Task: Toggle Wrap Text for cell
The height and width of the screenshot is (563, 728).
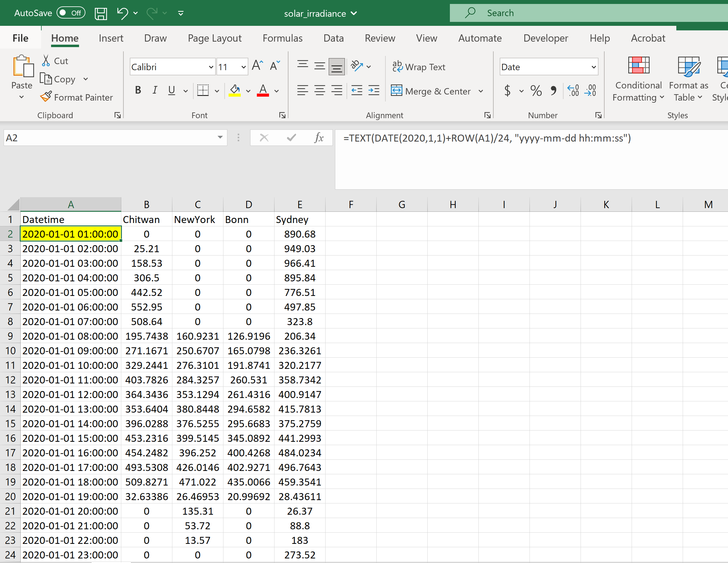Action: [x=419, y=67]
